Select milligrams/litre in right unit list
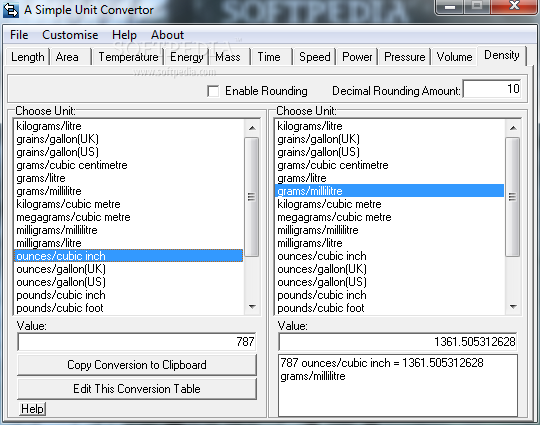Viewport: 540px width, 425px height. click(390, 243)
